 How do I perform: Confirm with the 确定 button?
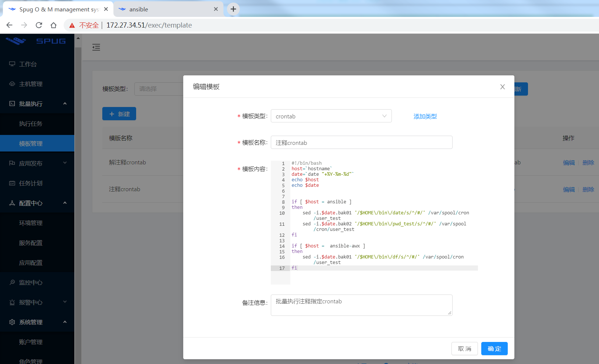point(495,349)
